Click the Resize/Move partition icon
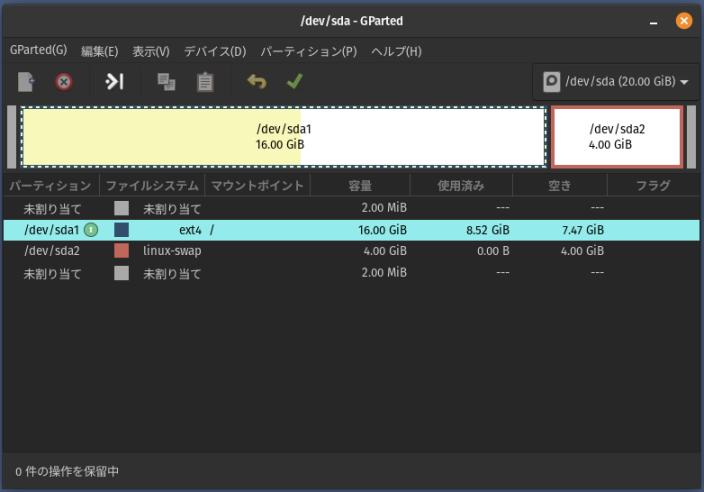This screenshot has width=704, height=492. 114,82
